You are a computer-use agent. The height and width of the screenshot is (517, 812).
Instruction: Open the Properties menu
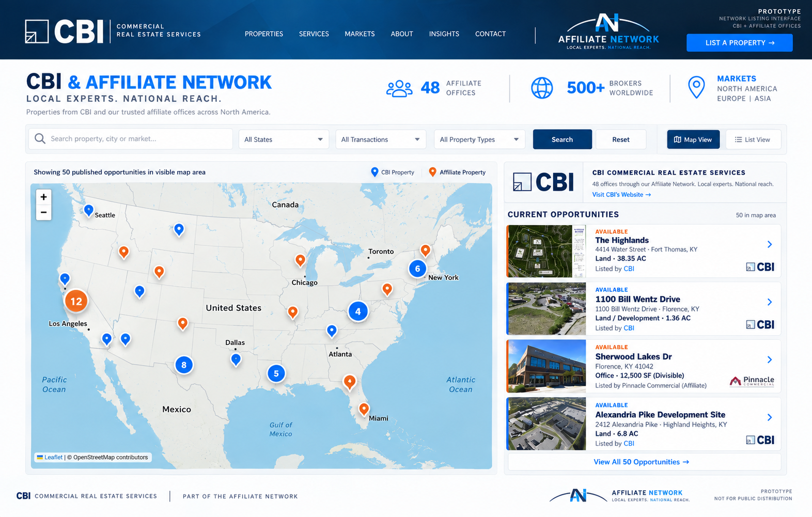264,34
